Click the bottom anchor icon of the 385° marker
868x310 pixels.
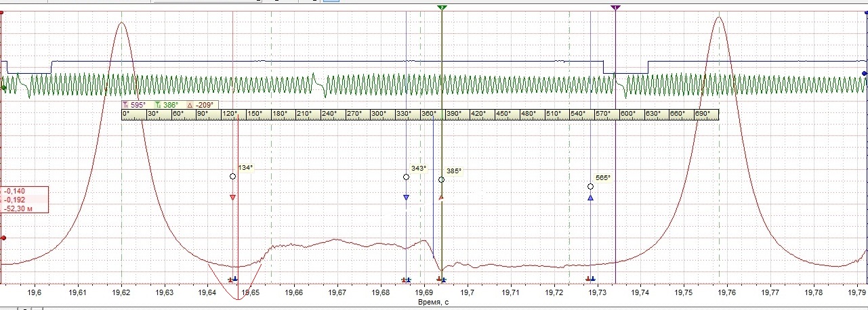pyautogui.click(x=441, y=279)
